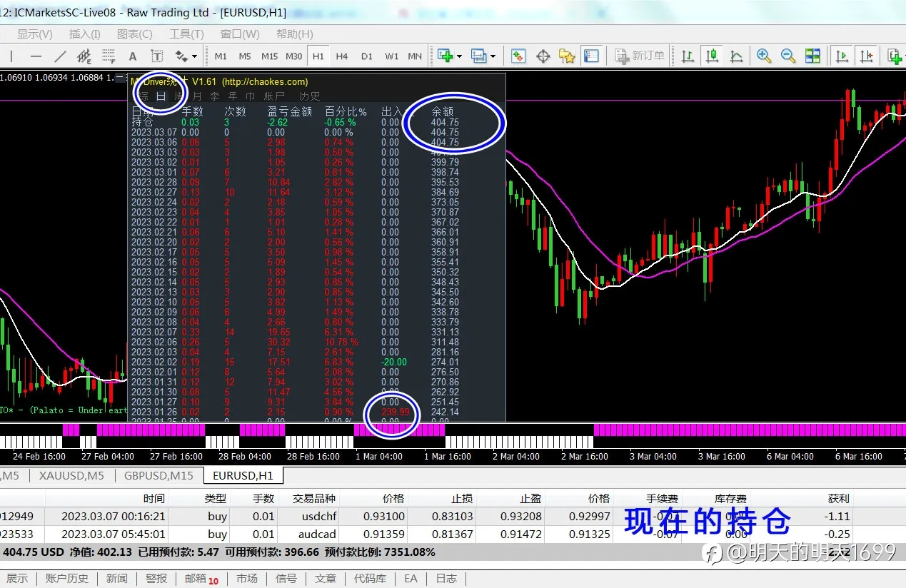Switch to the XAUUSD,M5 chart tab

pos(71,475)
